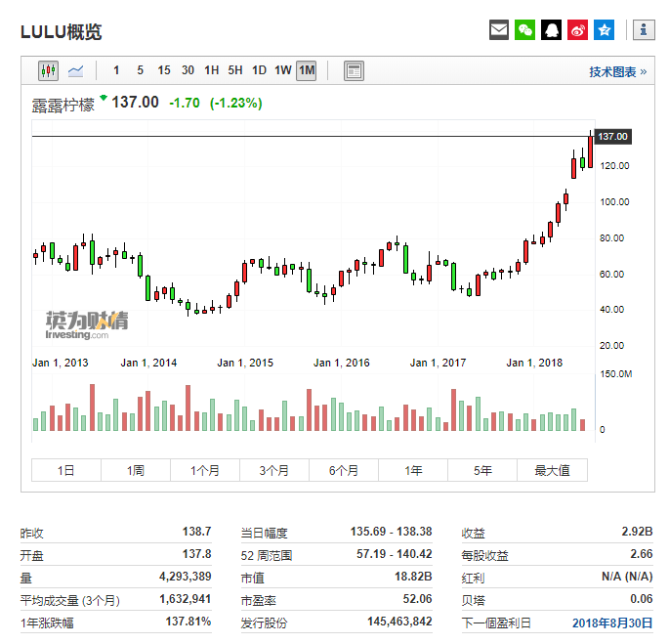Share to WeChat using green icon
This screenshot has width=669, height=644.
pos(524,30)
